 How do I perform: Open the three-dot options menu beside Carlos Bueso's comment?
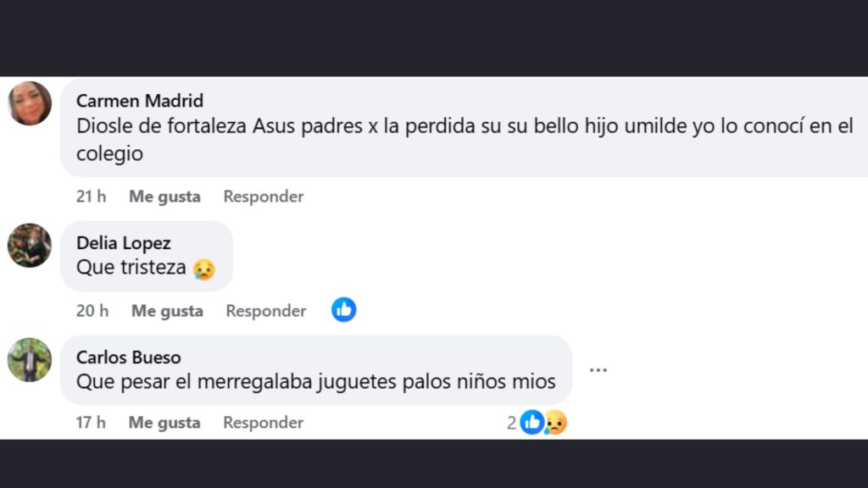pos(598,369)
